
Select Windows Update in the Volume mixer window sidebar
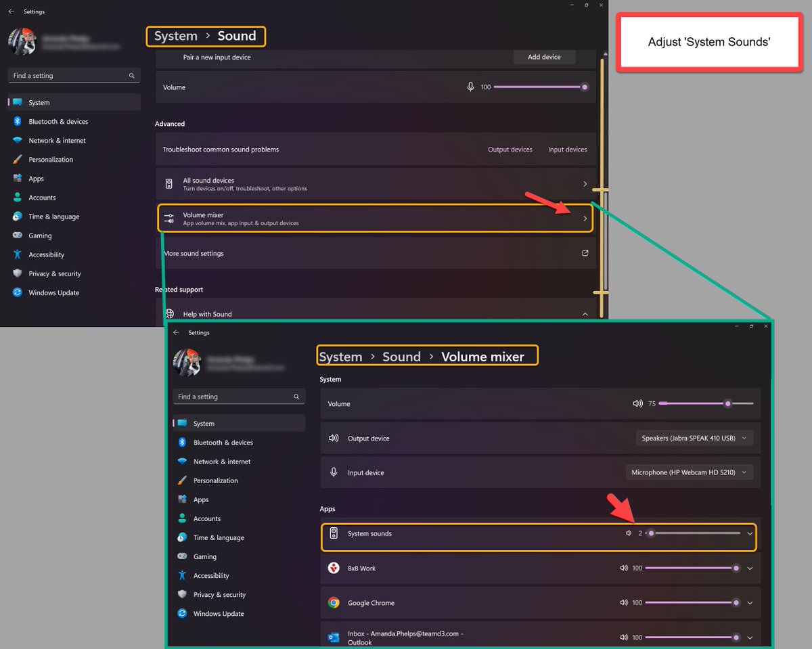tap(239, 614)
